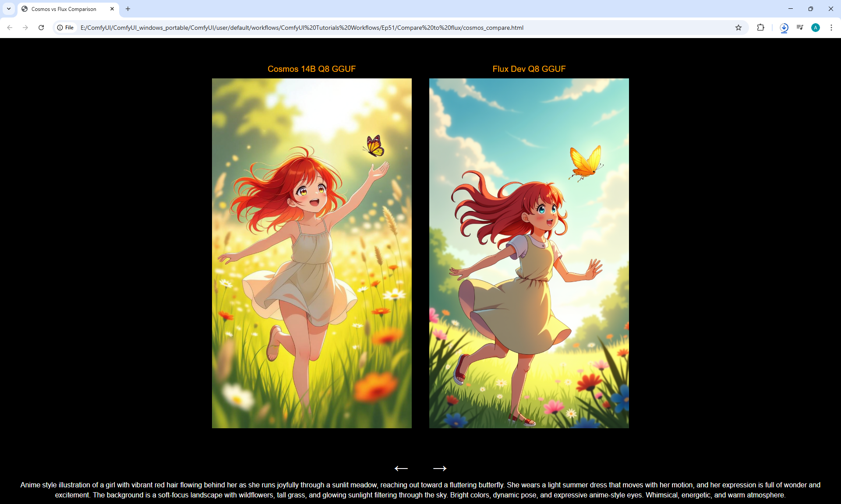Click the browser forward arrow
This screenshot has width=841, height=504.
point(25,28)
